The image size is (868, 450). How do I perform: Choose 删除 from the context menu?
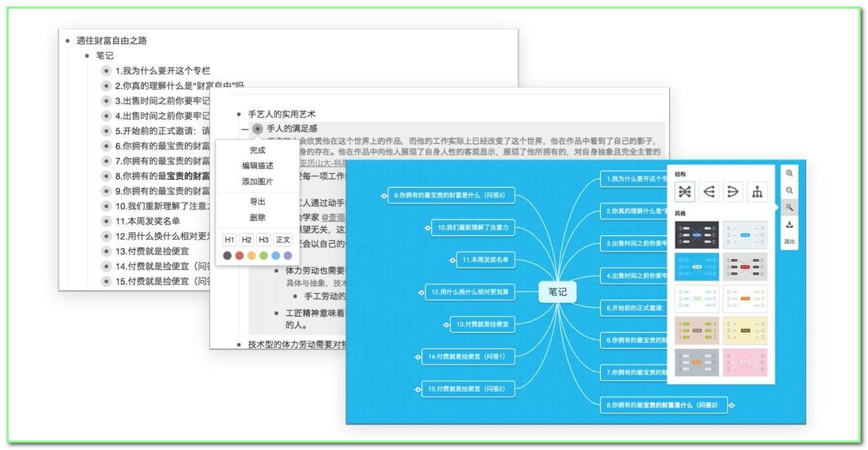click(258, 217)
